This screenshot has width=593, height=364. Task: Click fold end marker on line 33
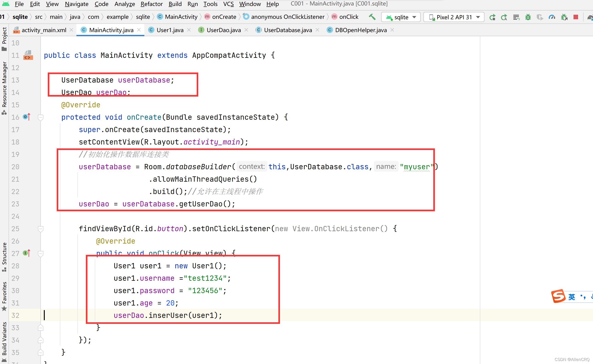[x=41, y=328]
